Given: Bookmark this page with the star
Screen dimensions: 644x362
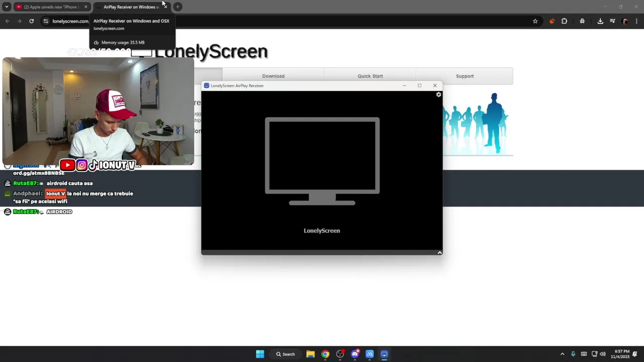Looking at the screenshot, I should (535, 21).
